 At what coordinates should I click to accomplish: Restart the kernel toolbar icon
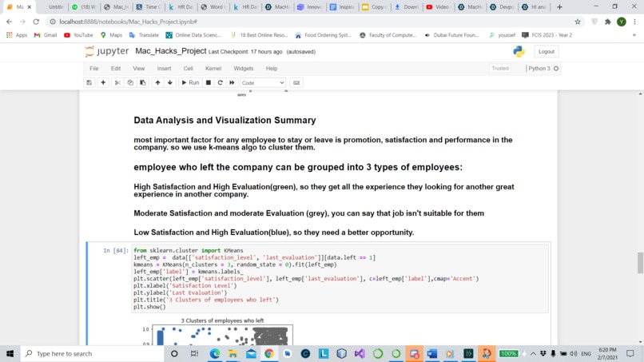(221, 82)
